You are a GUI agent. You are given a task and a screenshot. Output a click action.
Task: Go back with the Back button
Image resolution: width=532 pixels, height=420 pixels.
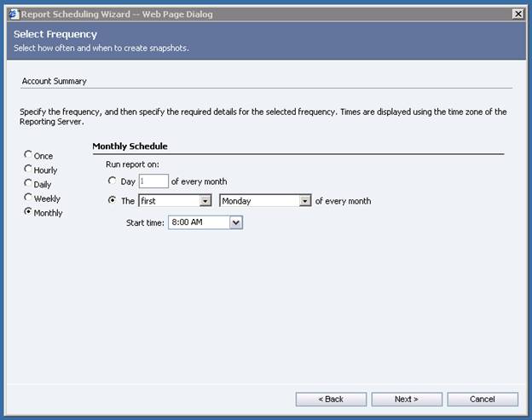pos(331,399)
